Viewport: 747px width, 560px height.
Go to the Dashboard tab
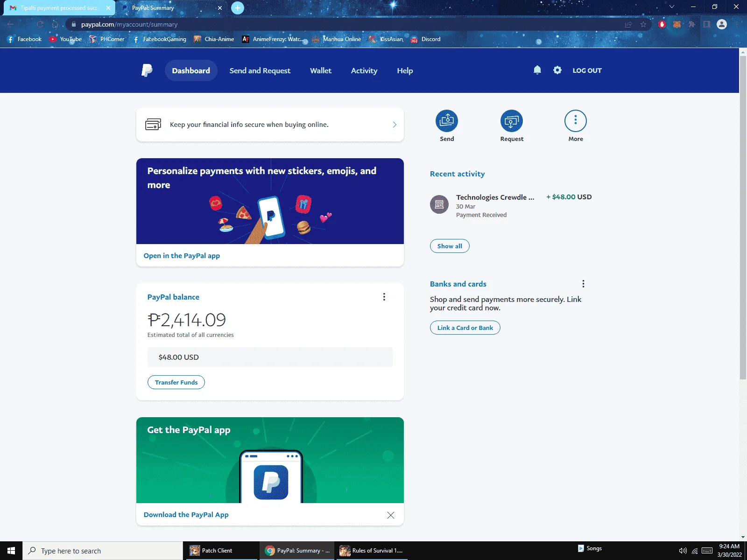click(x=191, y=70)
